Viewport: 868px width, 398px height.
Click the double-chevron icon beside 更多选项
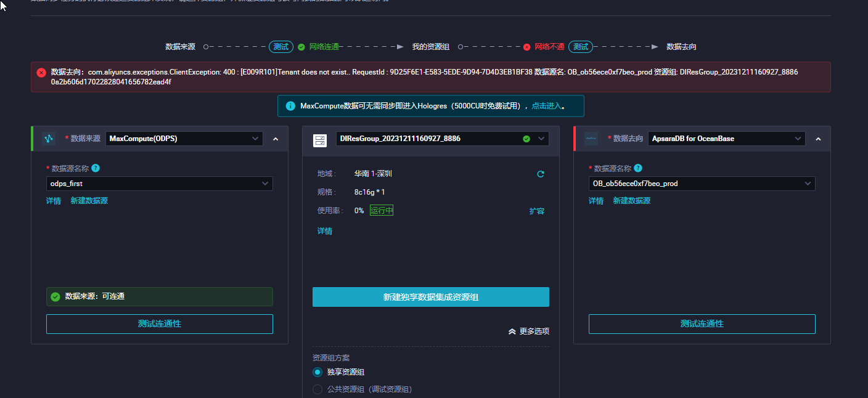pos(512,331)
